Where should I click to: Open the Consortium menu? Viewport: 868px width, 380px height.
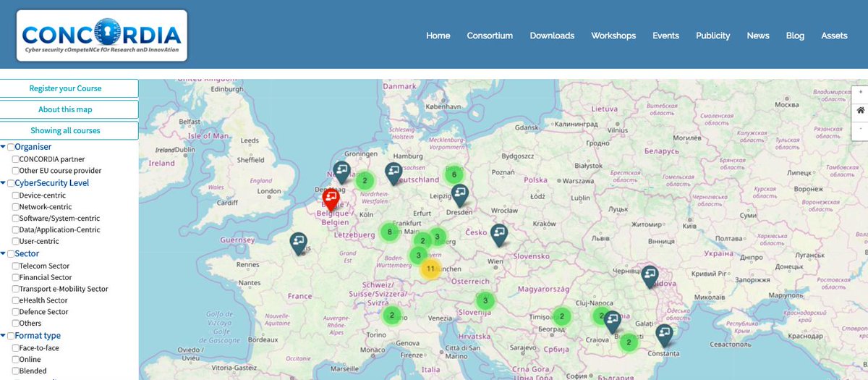(x=490, y=35)
